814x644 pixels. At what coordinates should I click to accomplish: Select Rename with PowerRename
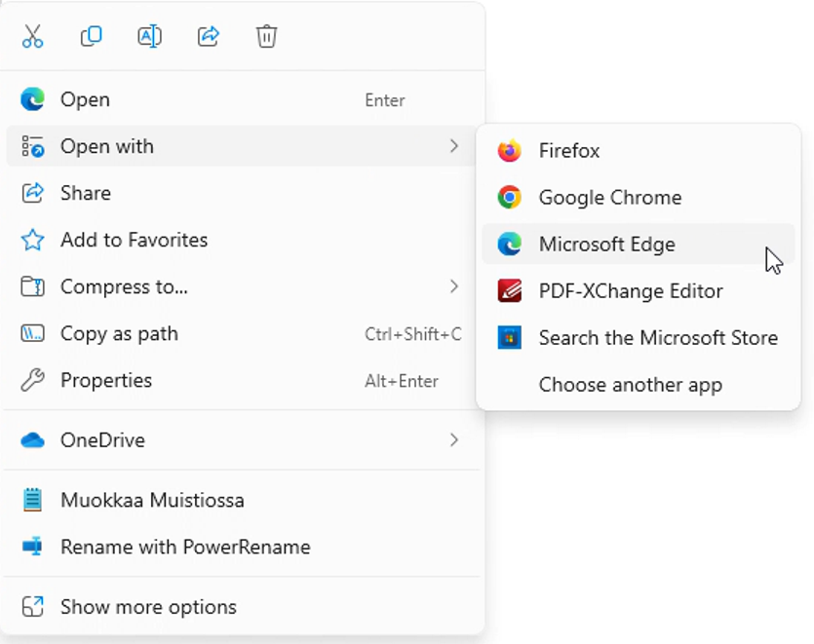[185, 548]
